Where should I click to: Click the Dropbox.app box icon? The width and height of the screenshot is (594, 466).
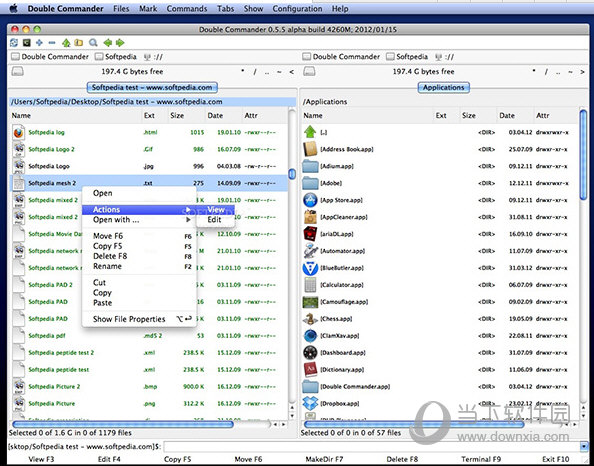pos(310,403)
